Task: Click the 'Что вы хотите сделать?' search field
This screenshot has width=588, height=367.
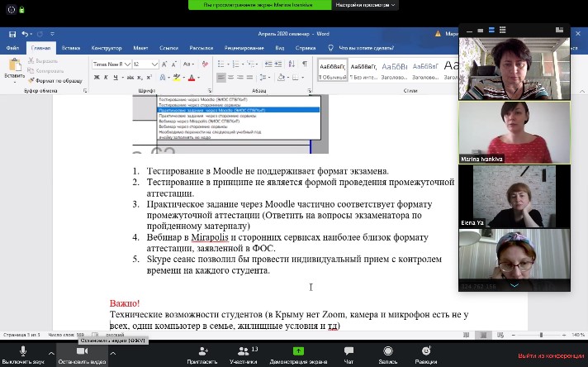Action: (367, 48)
